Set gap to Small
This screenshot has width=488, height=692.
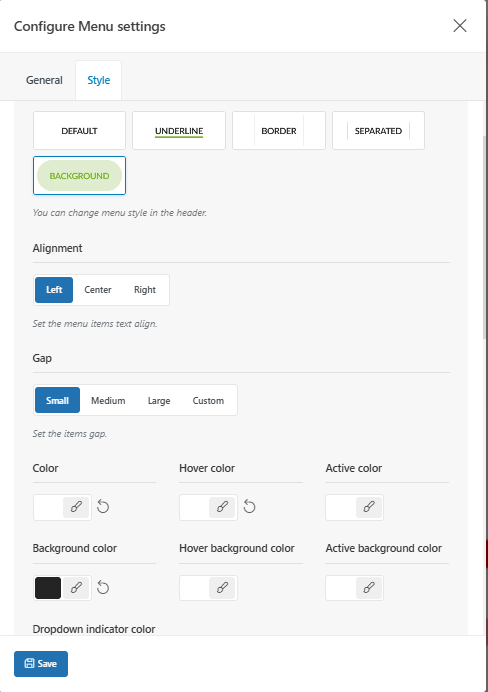pyautogui.click(x=57, y=400)
